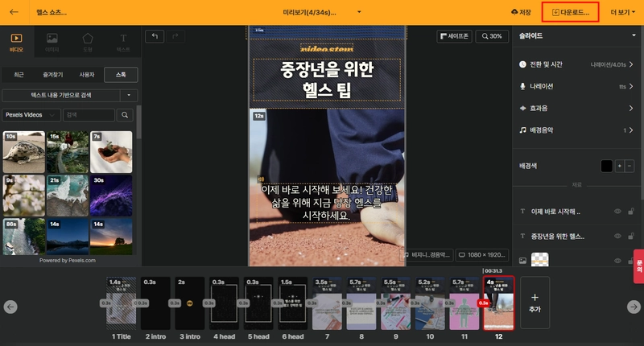Open the black 배경색 color swatch
644x346 pixels.
[606, 166]
